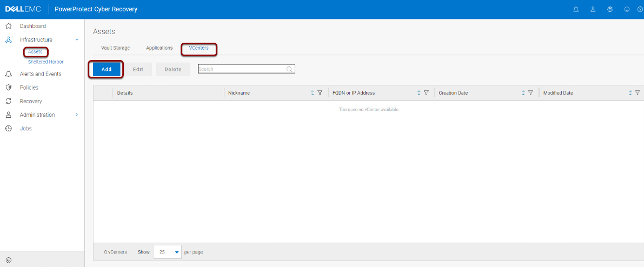Sort the Modified Date column
This screenshot has height=267, width=644.
[x=630, y=93]
